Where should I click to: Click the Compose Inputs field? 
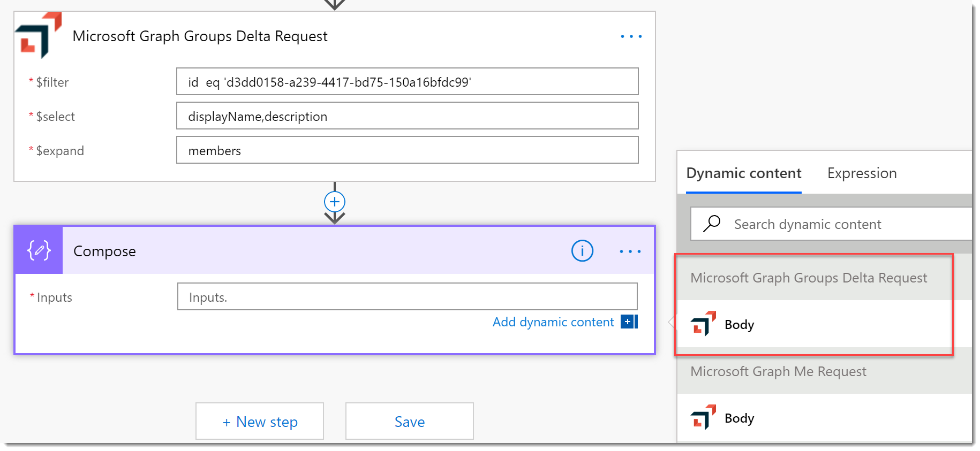tap(408, 297)
